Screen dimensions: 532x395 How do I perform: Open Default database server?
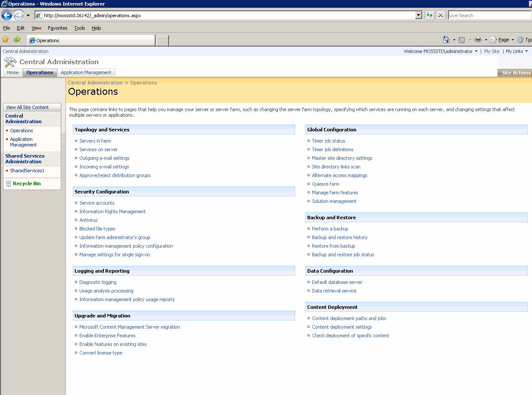click(337, 282)
